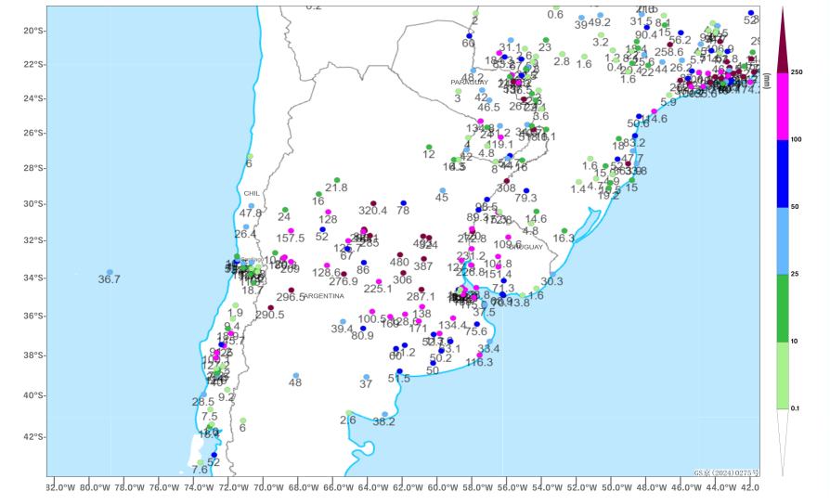Select the 0.6 value at top

coord(555,16)
